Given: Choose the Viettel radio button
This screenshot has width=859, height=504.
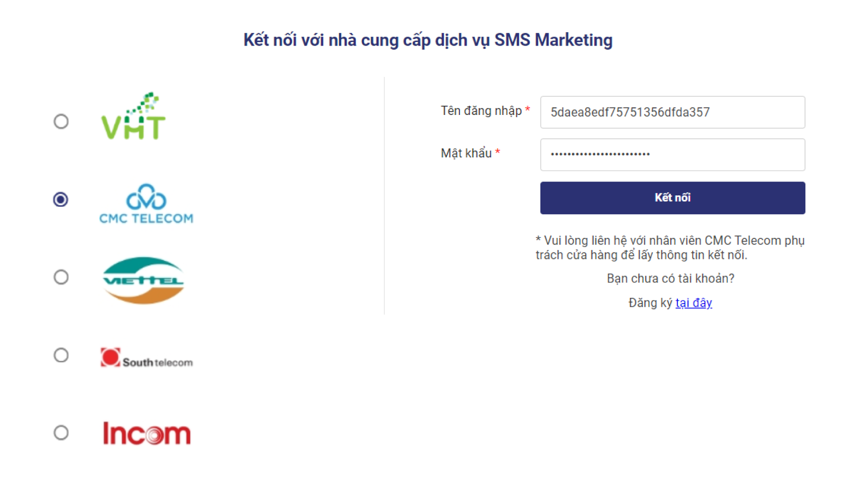Looking at the screenshot, I should [61, 277].
